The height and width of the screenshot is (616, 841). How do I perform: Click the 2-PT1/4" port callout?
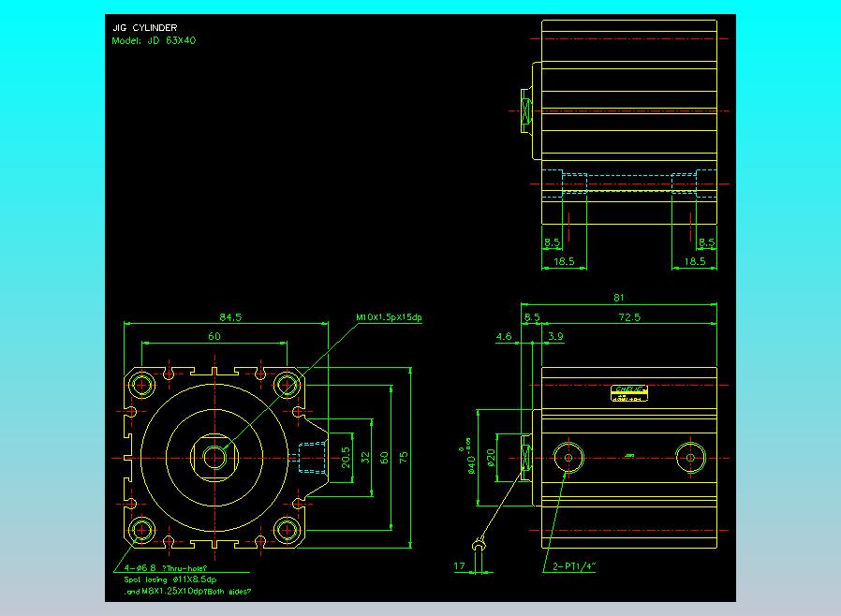(x=574, y=566)
